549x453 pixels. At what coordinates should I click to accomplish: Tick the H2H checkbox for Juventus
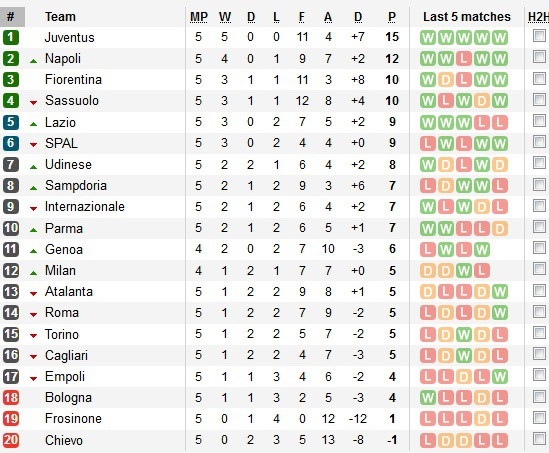pyautogui.click(x=539, y=36)
